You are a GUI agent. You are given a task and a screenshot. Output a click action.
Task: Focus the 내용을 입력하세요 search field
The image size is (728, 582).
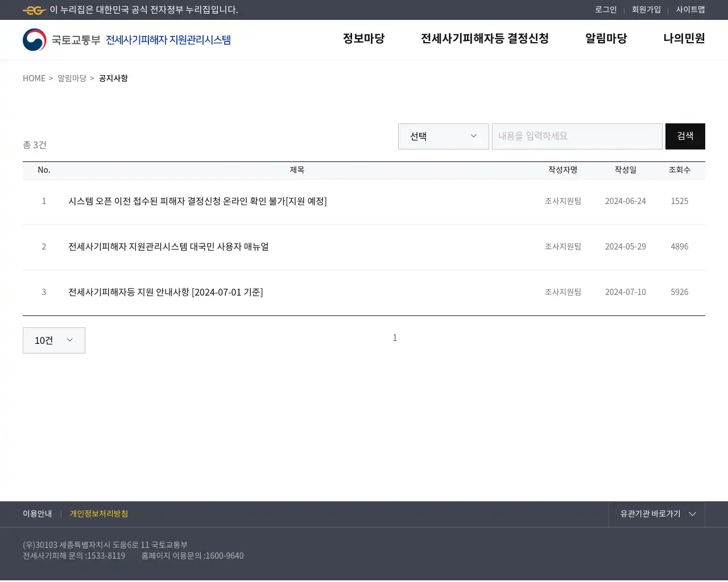click(577, 136)
